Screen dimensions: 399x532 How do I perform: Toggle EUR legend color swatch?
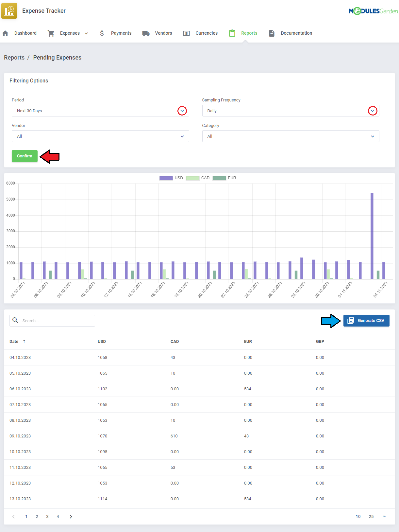point(219,178)
